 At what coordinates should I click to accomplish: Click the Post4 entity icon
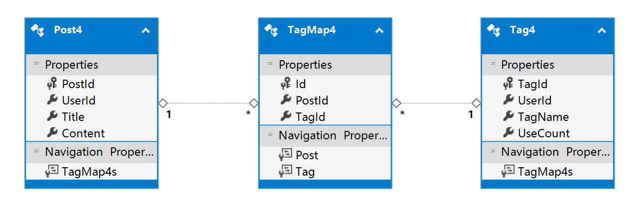pos(38,30)
